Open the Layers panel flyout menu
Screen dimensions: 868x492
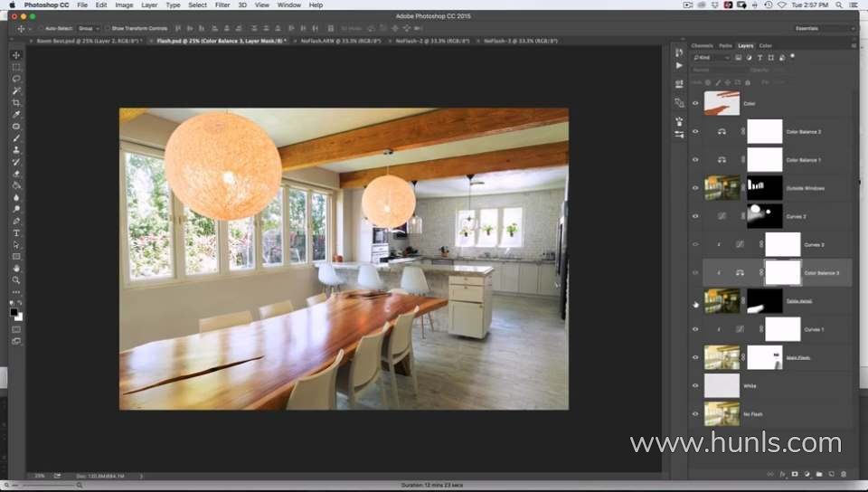pos(854,46)
